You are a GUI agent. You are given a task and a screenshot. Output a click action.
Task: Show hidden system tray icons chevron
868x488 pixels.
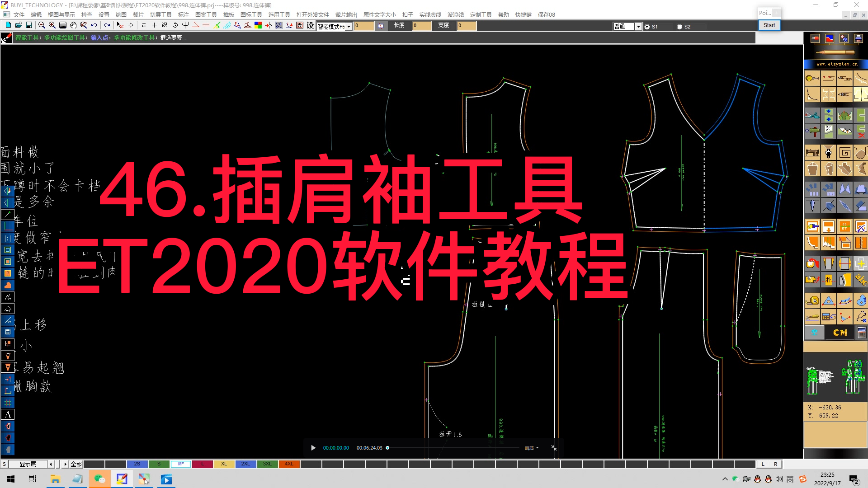[x=725, y=479]
